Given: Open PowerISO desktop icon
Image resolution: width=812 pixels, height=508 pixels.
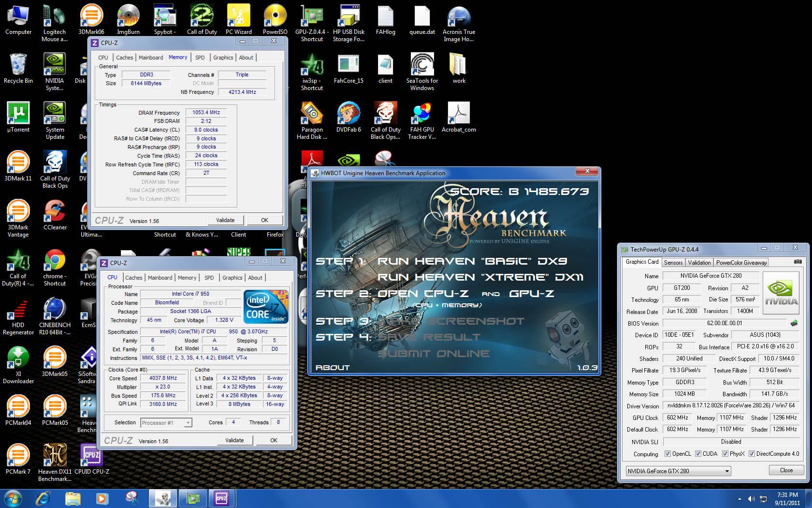Looking at the screenshot, I should [x=275, y=20].
